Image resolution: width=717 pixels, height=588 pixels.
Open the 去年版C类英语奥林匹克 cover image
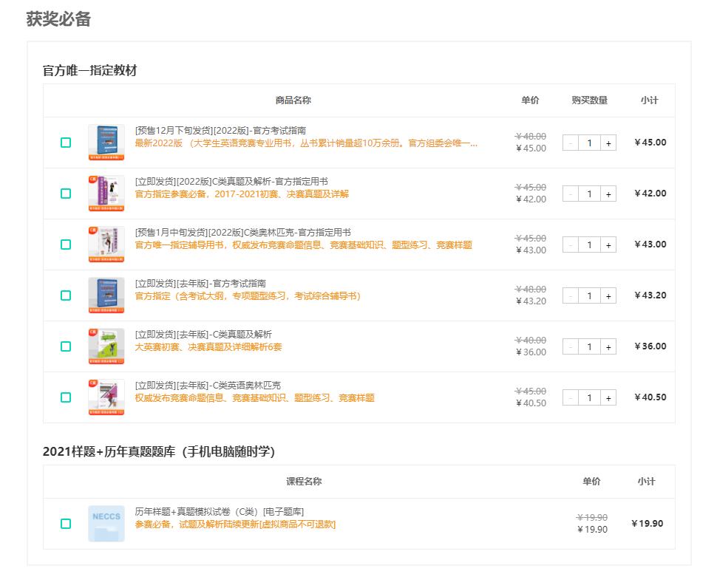coord(106,397)
